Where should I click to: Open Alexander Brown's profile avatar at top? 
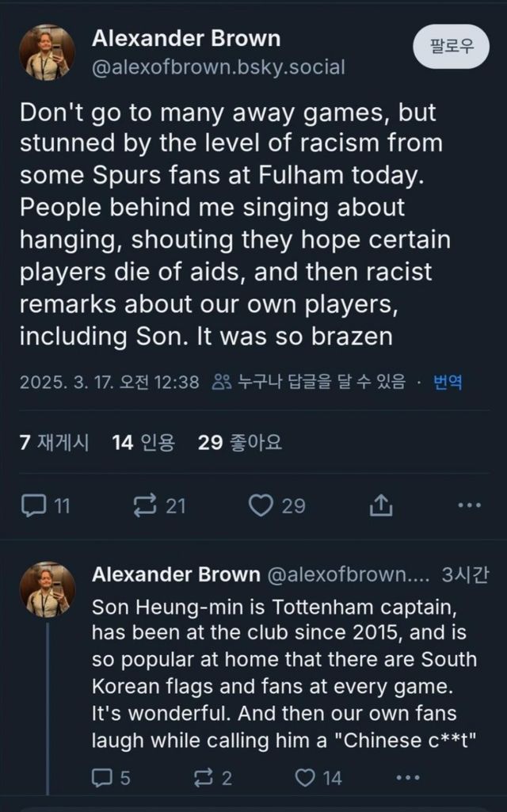coord(47,52)
